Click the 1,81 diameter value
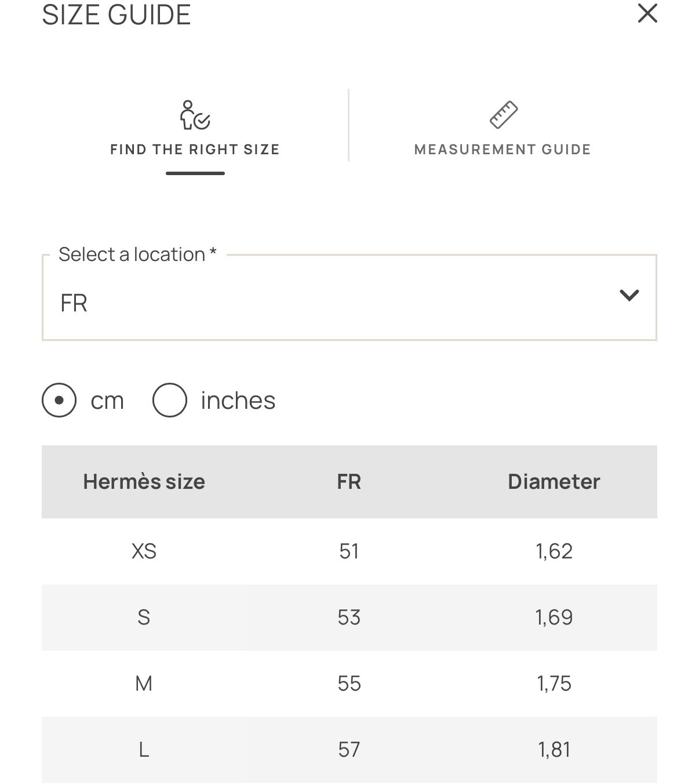Image resolution: width=699 pixels, height=784 pixels. click(x=554, y=750)
